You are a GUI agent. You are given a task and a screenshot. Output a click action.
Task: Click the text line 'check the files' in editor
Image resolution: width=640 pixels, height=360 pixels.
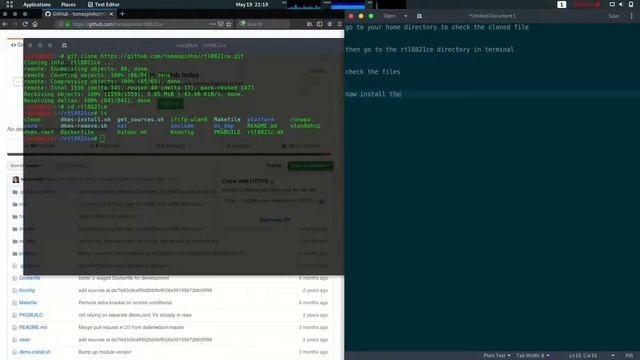373,72
